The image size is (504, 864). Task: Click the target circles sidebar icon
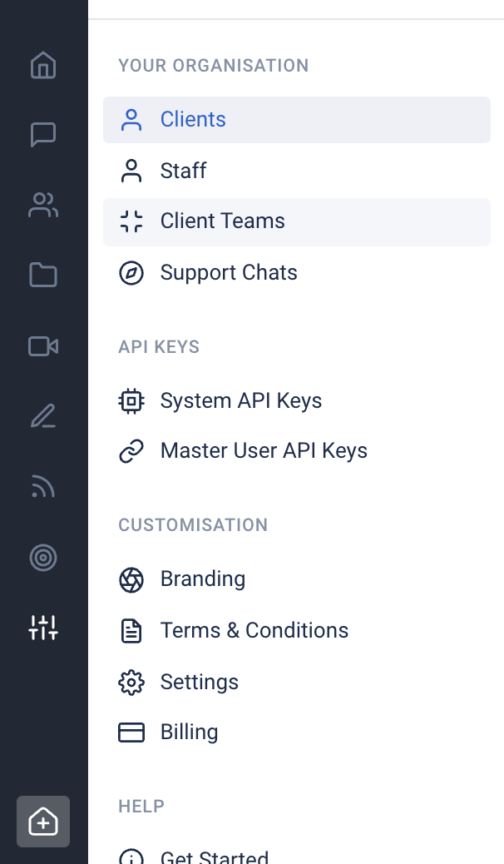coord(43,558)
